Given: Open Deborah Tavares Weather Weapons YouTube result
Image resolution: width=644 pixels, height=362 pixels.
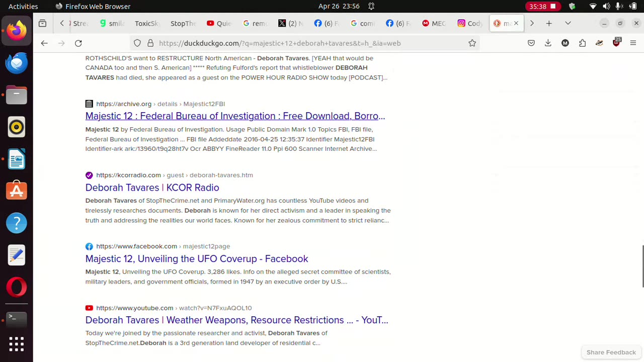Looking at the screenshot, I should 236,320.
